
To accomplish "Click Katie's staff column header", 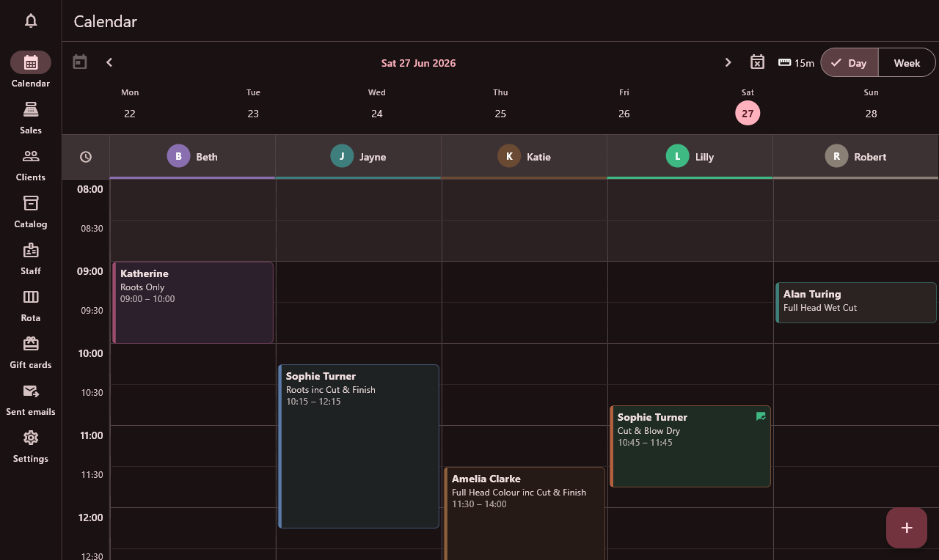I will pos(524,156).
